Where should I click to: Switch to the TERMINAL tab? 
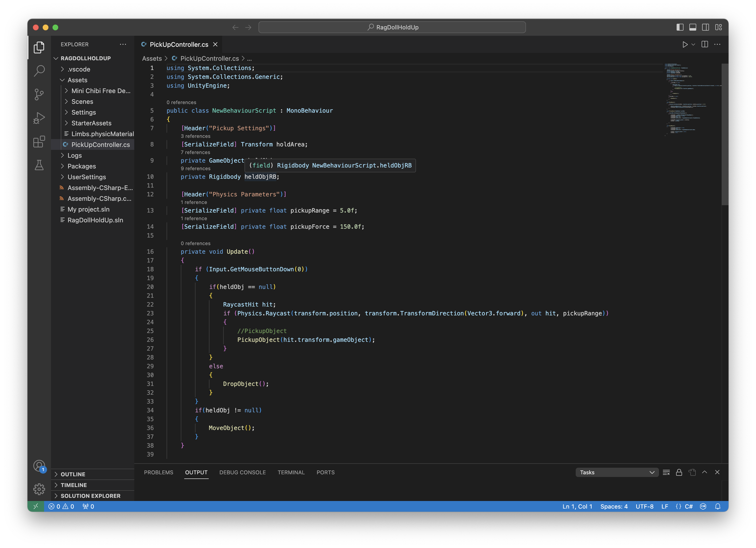click(x=291, y=472)
